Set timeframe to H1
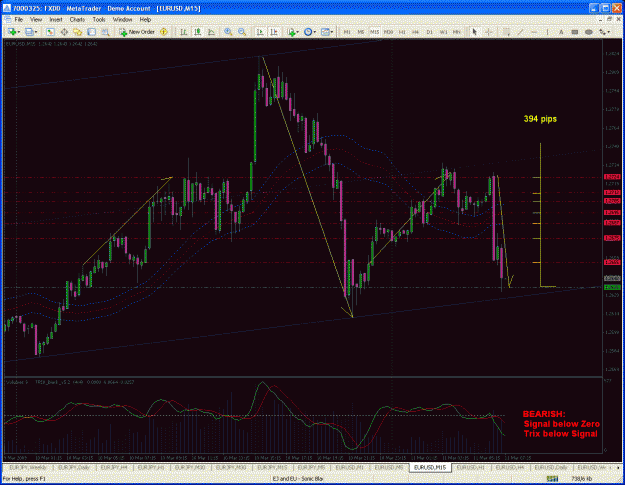This screenshot has height=485, width=625. [402, 32]
